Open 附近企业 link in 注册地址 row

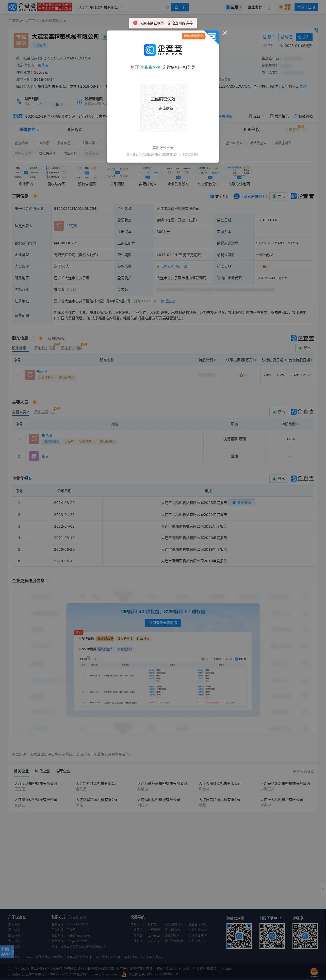pos(168,301)
